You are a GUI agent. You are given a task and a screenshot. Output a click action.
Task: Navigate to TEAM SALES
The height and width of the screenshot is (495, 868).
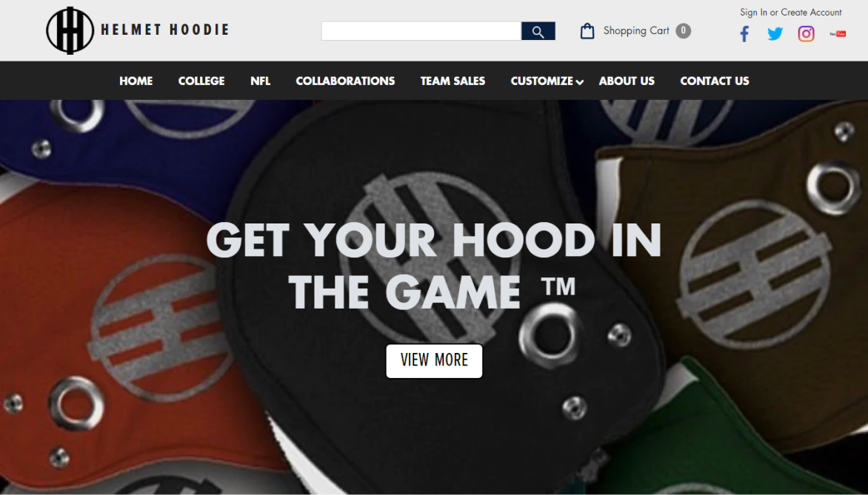click(453, 81)
